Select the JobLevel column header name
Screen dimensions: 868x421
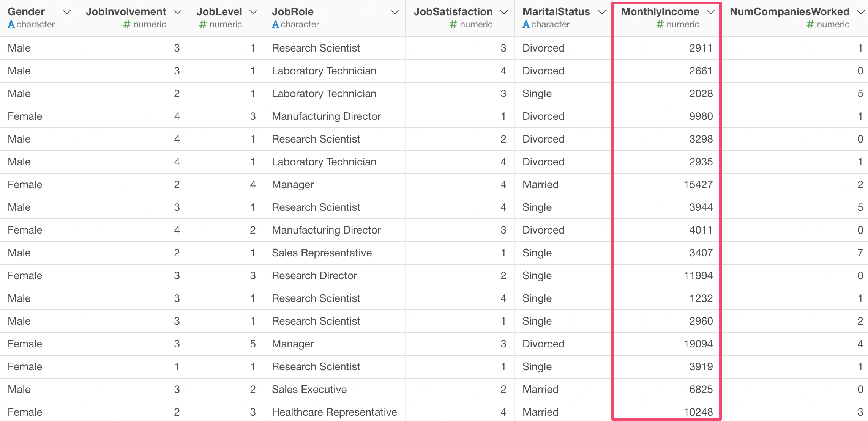pos(219,12)
